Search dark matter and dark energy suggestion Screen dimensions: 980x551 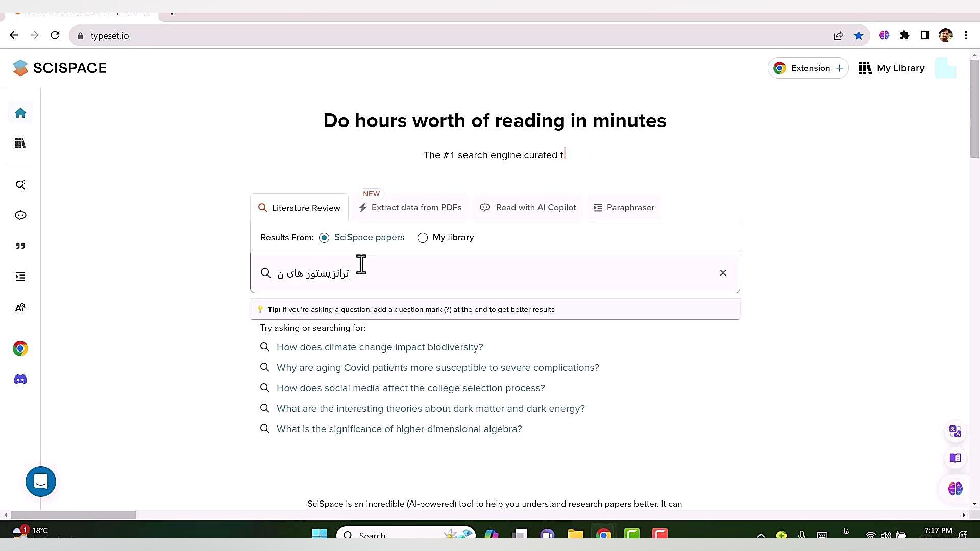[x=430, y=409]
